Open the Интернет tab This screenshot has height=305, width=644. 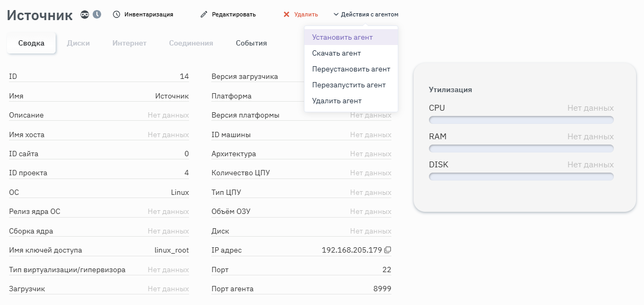coord(129,43)
